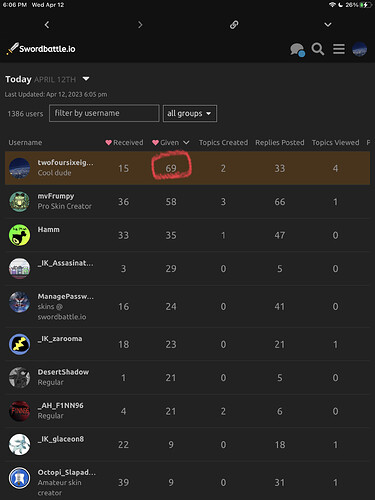Open the forum search magnifier
The width and height of the screenshot is (375, 500).
tap(318, 49)
